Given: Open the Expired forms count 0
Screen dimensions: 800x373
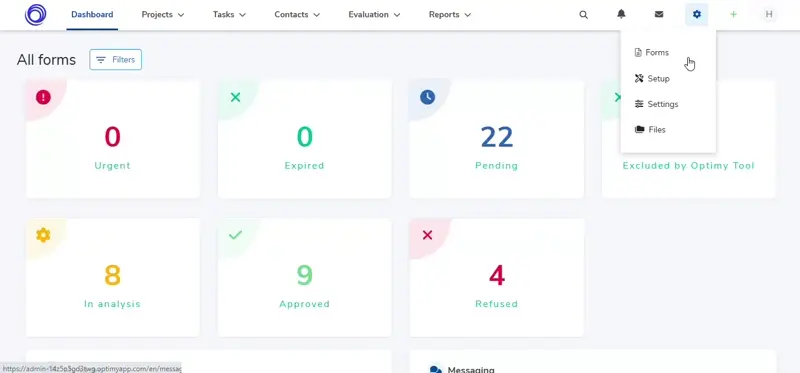Looking at the screenshot, I should pyautogui.click(x=304, y=137).
